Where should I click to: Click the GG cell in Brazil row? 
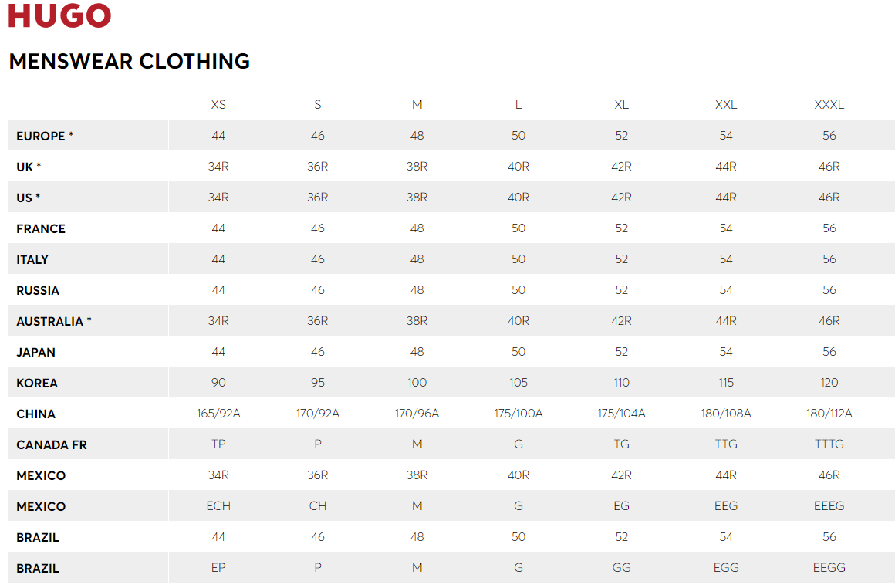pyautogui.click(x=622, y=567)
